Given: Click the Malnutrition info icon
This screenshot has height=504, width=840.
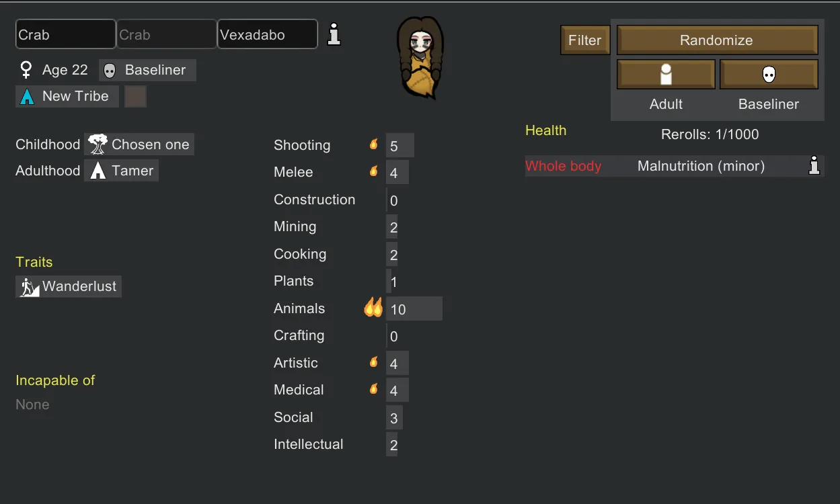Looking at the screenshot, I should coord(814,166).
